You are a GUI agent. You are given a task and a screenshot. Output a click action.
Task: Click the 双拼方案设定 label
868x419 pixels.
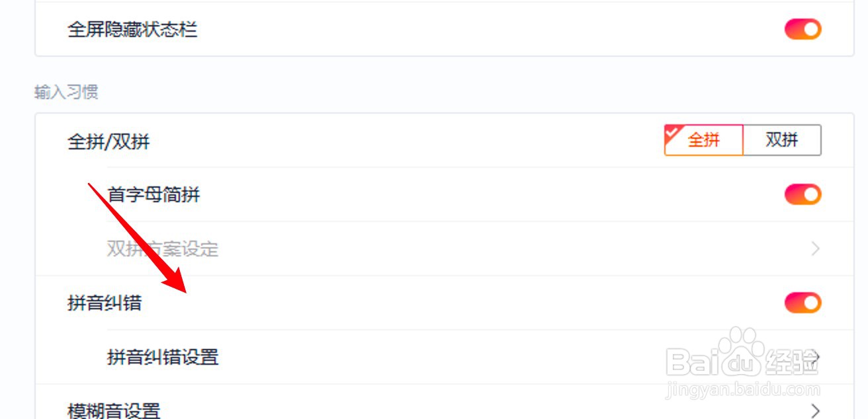(163, 249)
